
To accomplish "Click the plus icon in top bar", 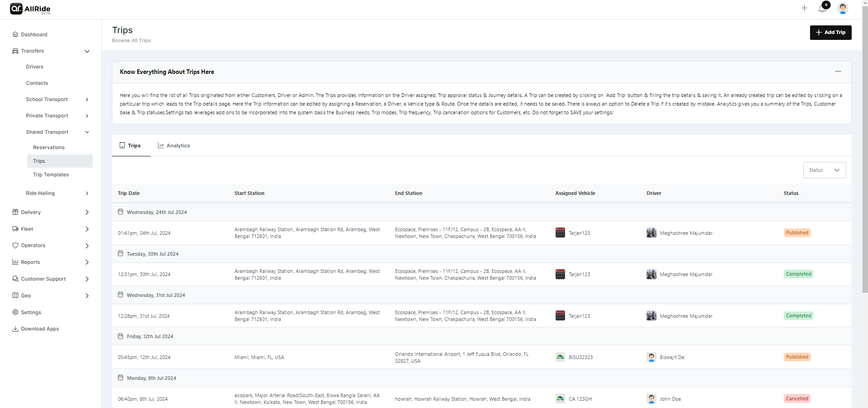I will pyautogui.click(x=804, y=8).
